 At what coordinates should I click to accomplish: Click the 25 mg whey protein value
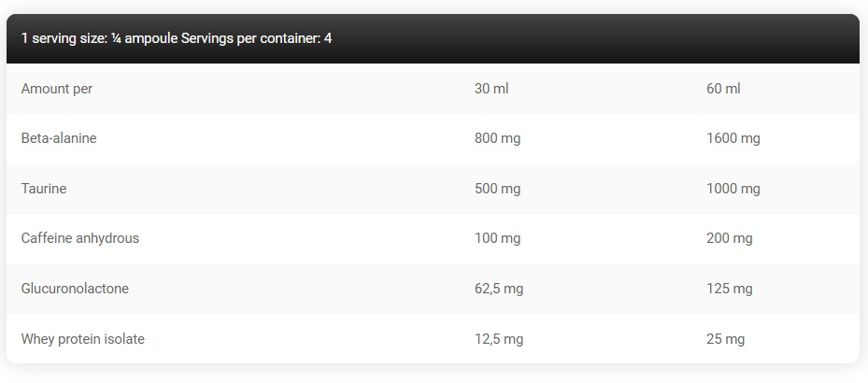tap(726, 339)
